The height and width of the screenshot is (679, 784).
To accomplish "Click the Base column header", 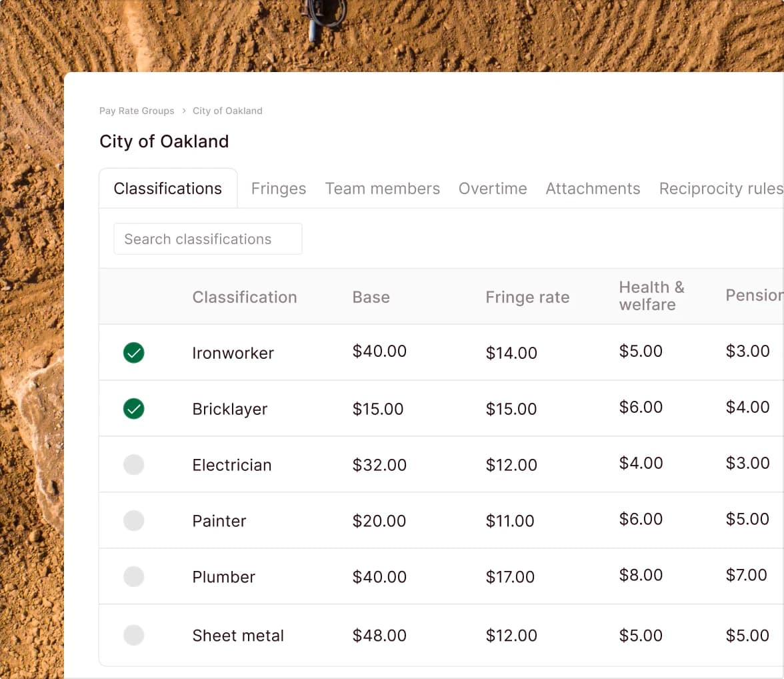I will click(x=371, y=297).
